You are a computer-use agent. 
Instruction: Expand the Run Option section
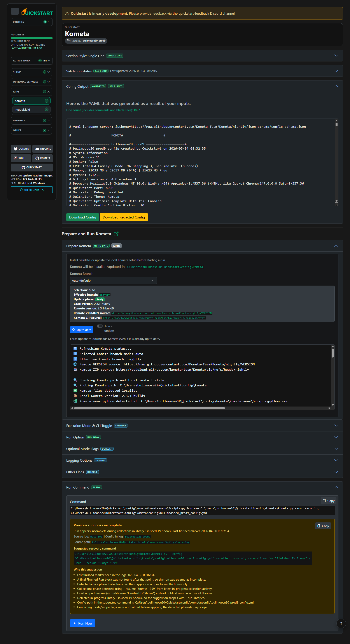click(202, 437)
